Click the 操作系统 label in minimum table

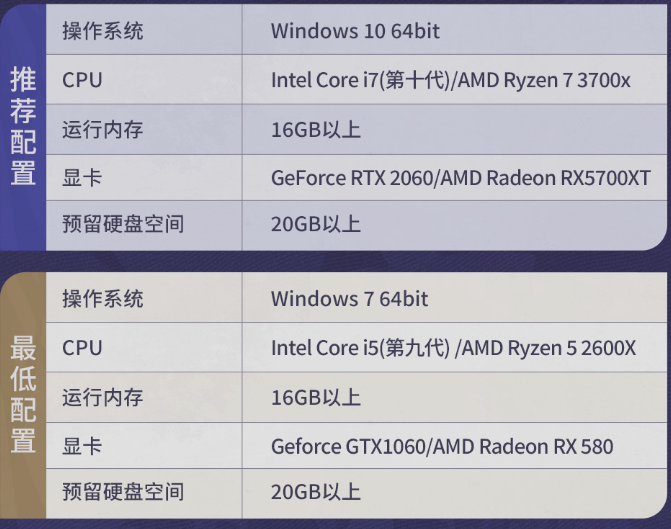[x=103, y=298]
